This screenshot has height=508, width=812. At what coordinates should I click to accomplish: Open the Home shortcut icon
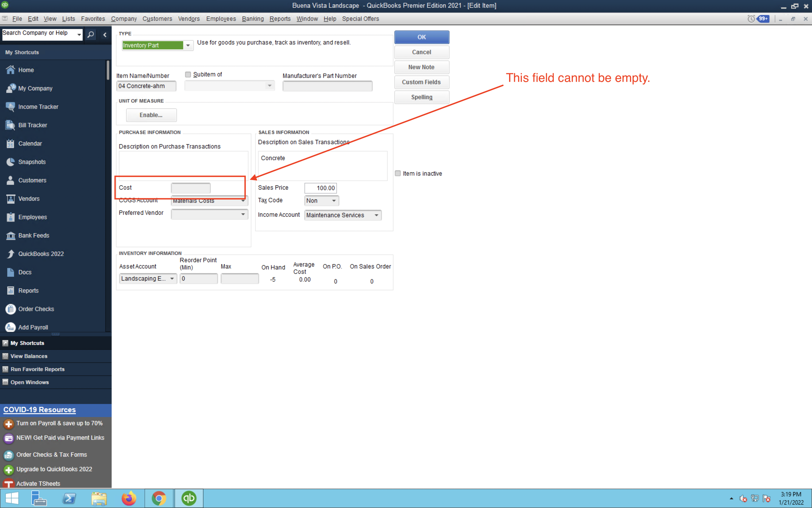[10, 70]
